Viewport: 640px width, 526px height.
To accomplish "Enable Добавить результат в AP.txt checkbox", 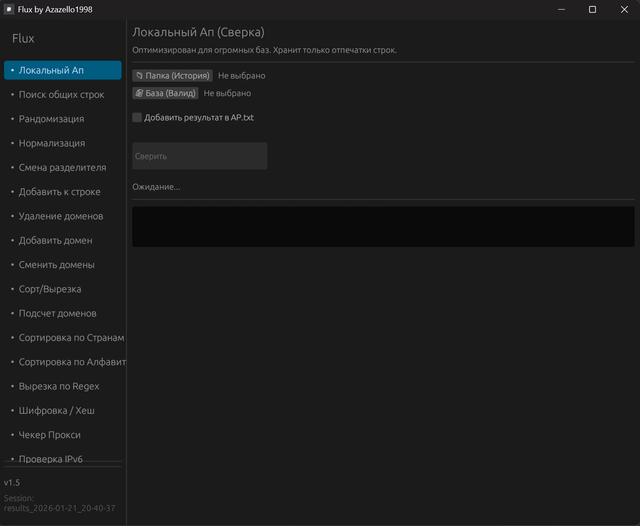I will point(137,118).
